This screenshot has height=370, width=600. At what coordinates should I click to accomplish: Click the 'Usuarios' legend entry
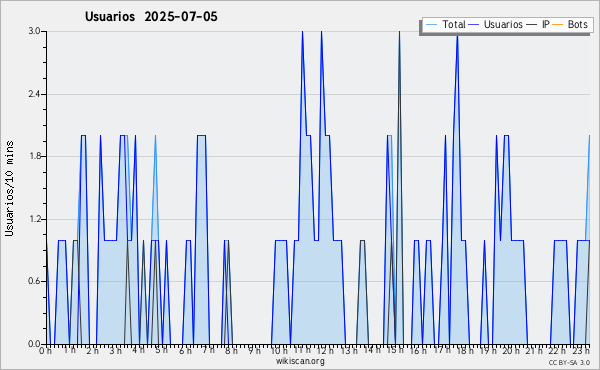[503, 24]
